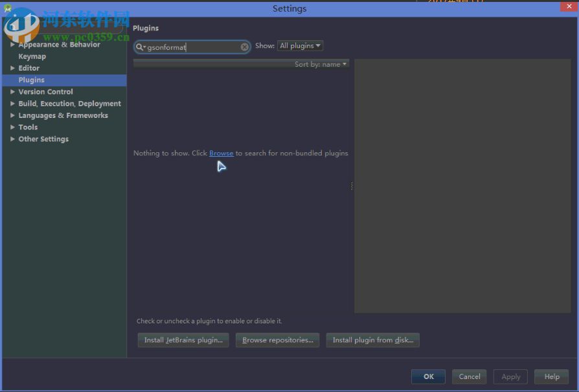Click Browse repositories button

pyautogui.click(x=277, y=340)
